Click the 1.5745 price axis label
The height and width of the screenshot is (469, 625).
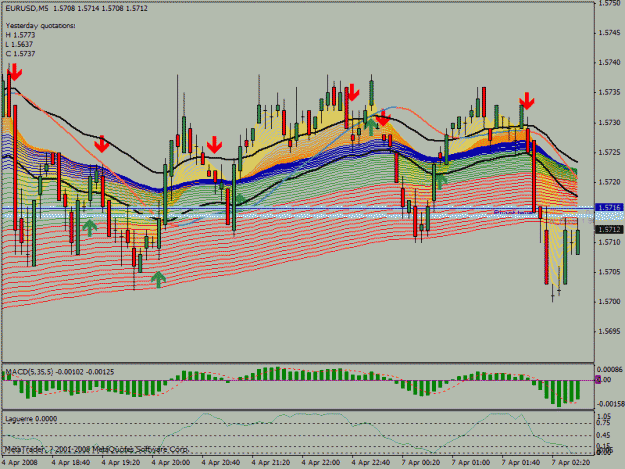609,33
